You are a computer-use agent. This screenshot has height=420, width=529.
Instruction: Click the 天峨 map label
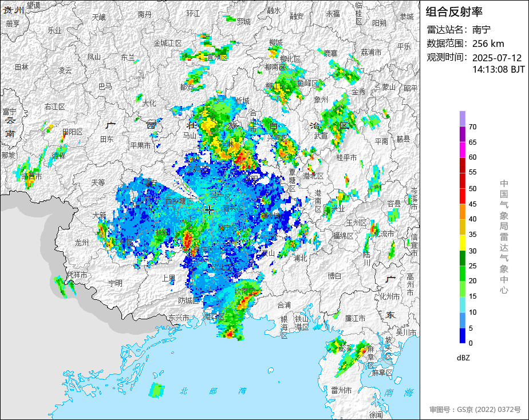[x=99, y=17]
